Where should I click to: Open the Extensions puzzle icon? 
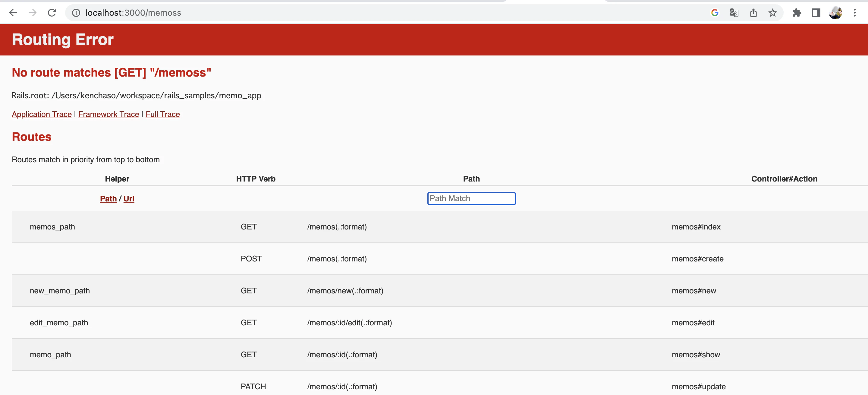pos(797,13)
